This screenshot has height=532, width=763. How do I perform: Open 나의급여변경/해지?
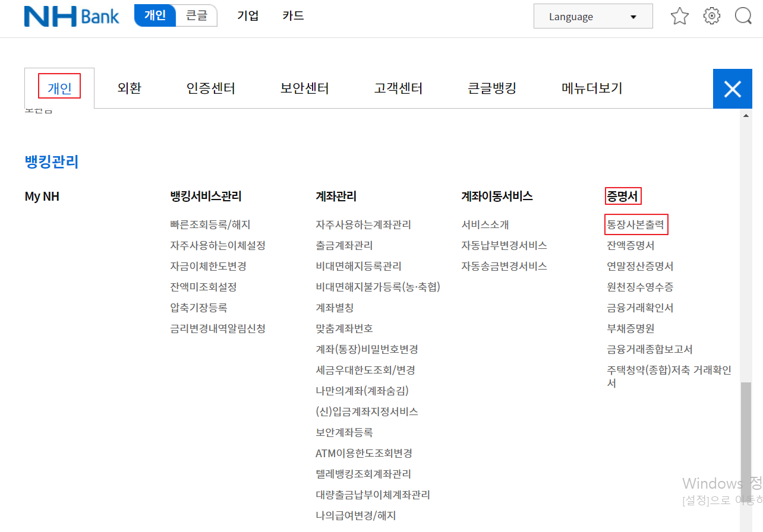click(x=355, y=515)
